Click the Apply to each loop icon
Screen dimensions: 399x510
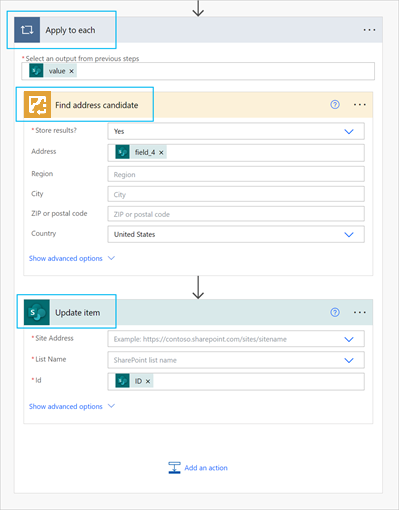click(27, 30)
